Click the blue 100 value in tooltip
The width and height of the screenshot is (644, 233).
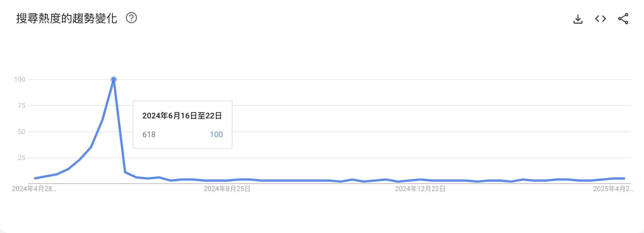click(216, 135)
